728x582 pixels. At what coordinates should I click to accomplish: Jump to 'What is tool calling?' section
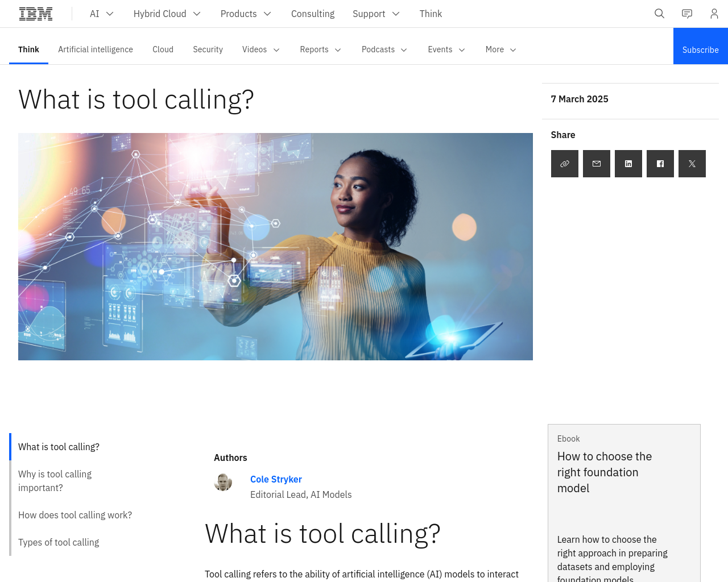point(59,447)
